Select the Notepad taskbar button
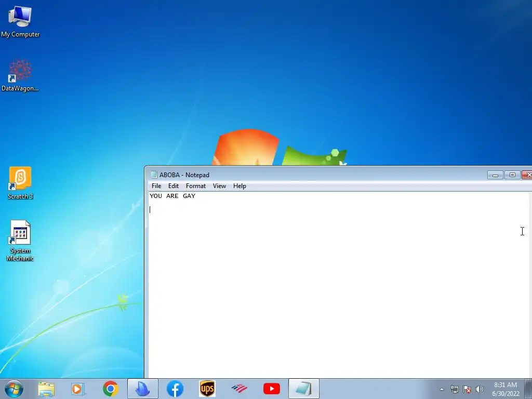The image size is (532, 399). [x=303, y=389]
